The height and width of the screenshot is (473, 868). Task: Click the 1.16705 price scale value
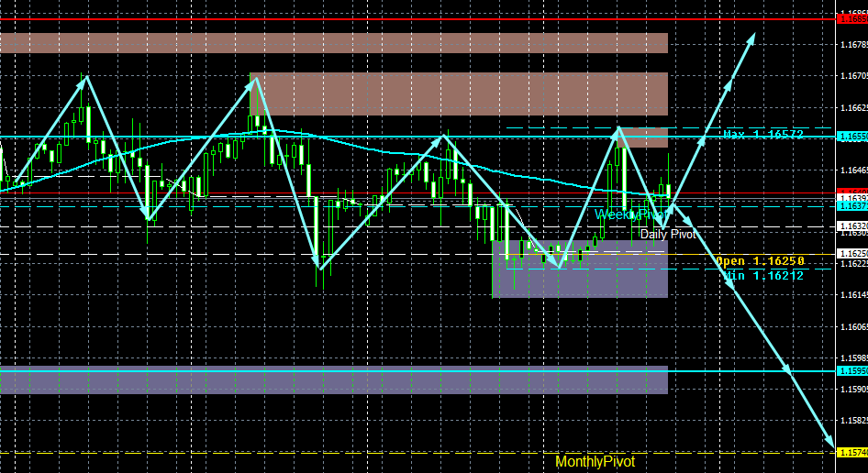tap(853, 76)
